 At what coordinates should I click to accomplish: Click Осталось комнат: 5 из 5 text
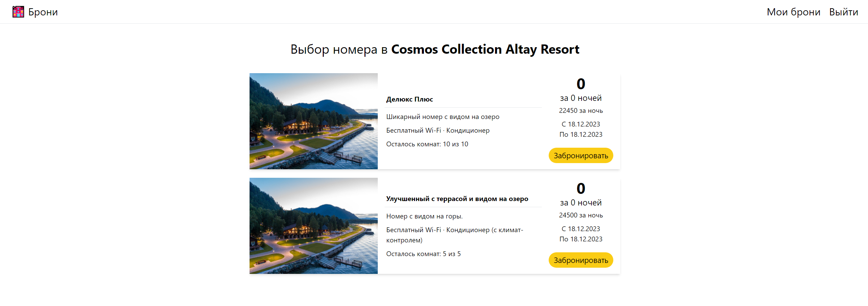tap(423, 254)
